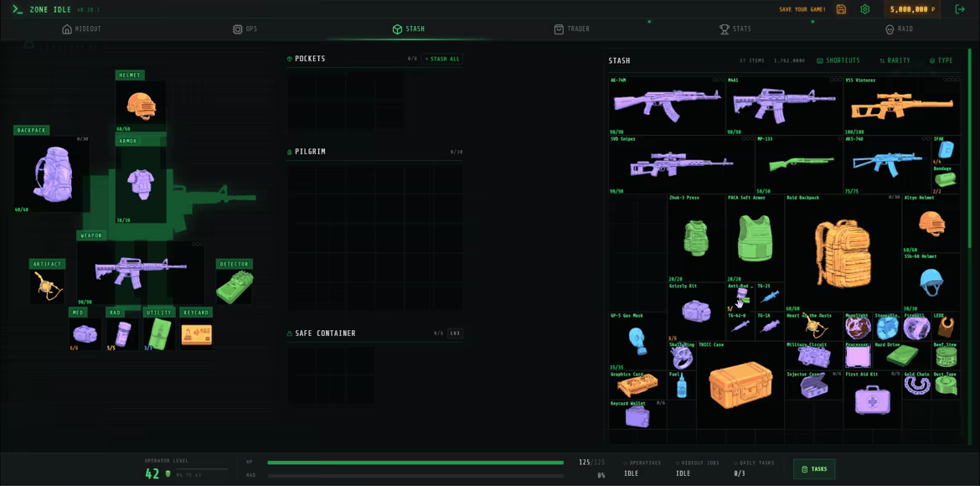Screen dimensions: 980x486
Task: Open the Raid tab
Action: point(899,28)
